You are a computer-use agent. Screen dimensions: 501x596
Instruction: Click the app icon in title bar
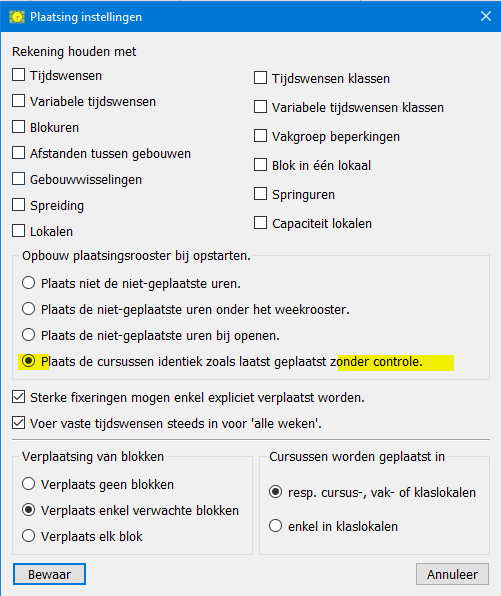click(x=17, y=17)
